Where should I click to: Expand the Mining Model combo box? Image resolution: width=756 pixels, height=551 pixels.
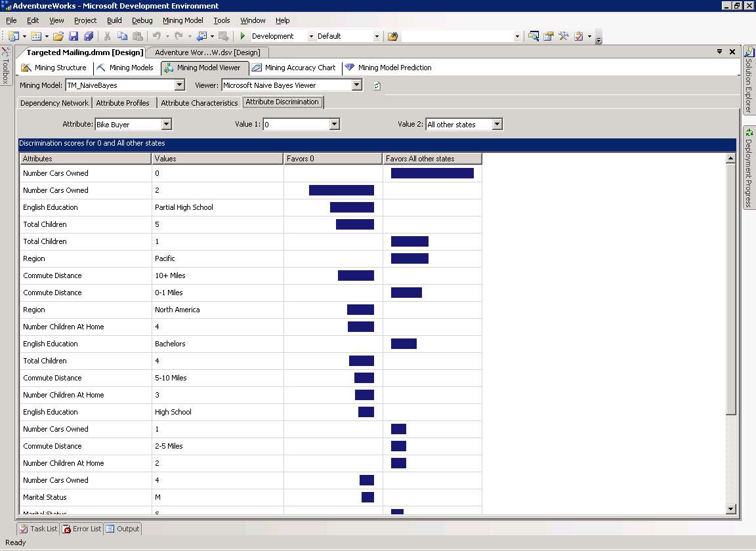click(179, 85)
